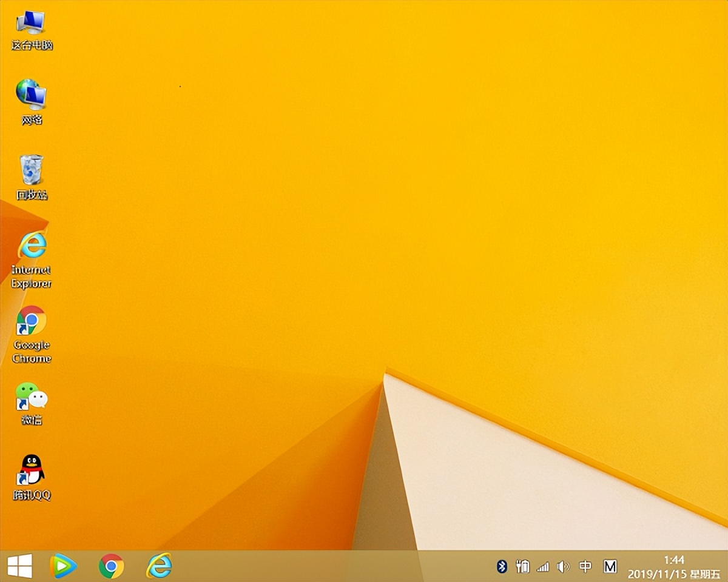The image size is (728, 582).
Task: Click an empty area of the taskbar
Action: click(x=334, y=566)
